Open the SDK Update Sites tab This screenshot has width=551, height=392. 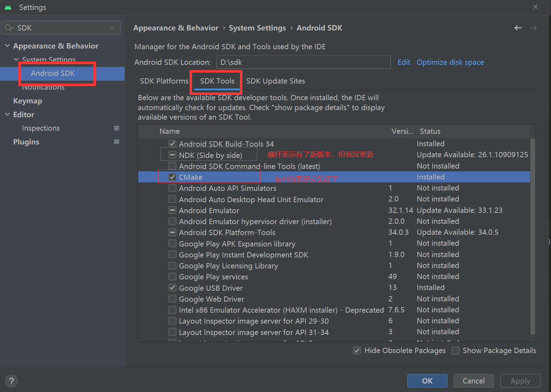click(x=276, y=81)
